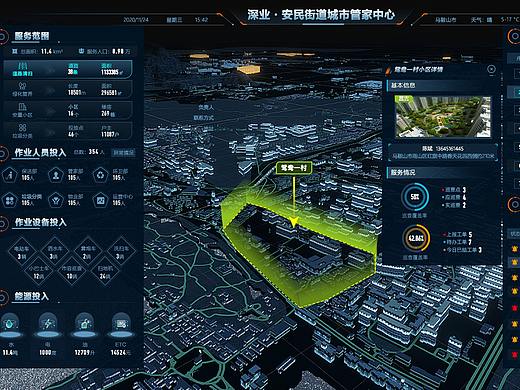Click the 上报工单 5 entry

coord(457,234)
